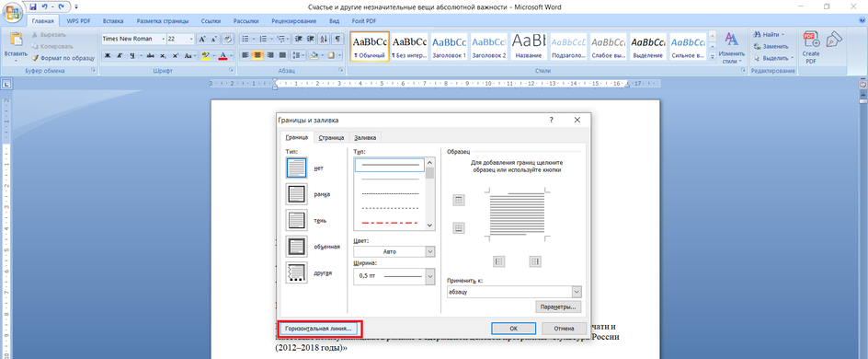The width and height of the screenshot is (868, 359).
Task: Click the Горизонтальная линия... button
Action: coord(319,328)
